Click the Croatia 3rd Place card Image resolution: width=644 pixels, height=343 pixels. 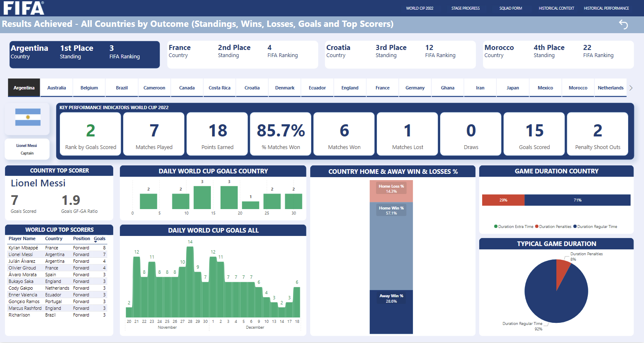pos(400,55)
